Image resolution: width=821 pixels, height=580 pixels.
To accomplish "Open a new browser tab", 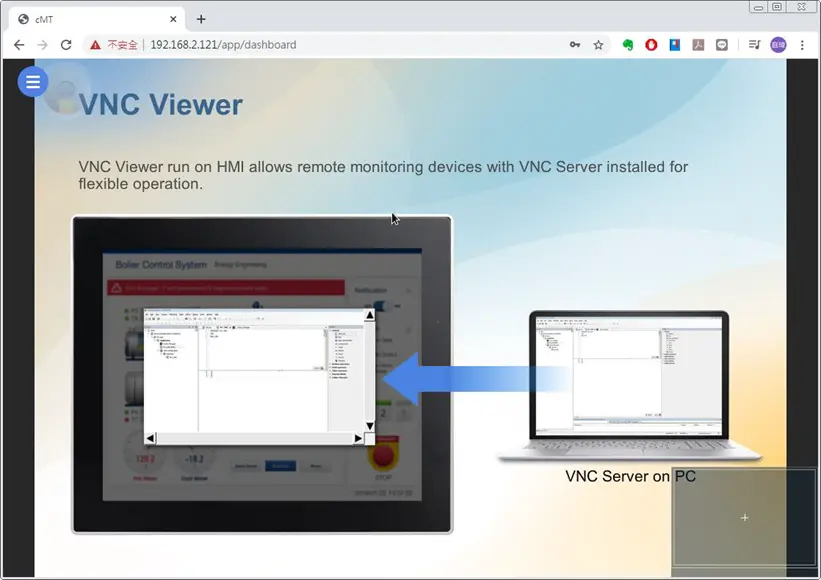I will pyautogui.click(x=201, y=19).
